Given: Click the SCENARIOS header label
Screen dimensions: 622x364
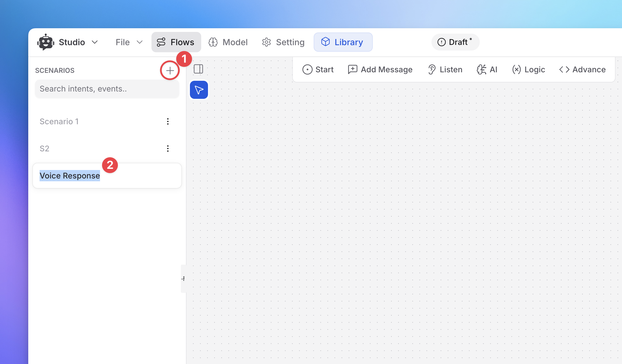Looking at the screenshot, I should pos(55,70).
